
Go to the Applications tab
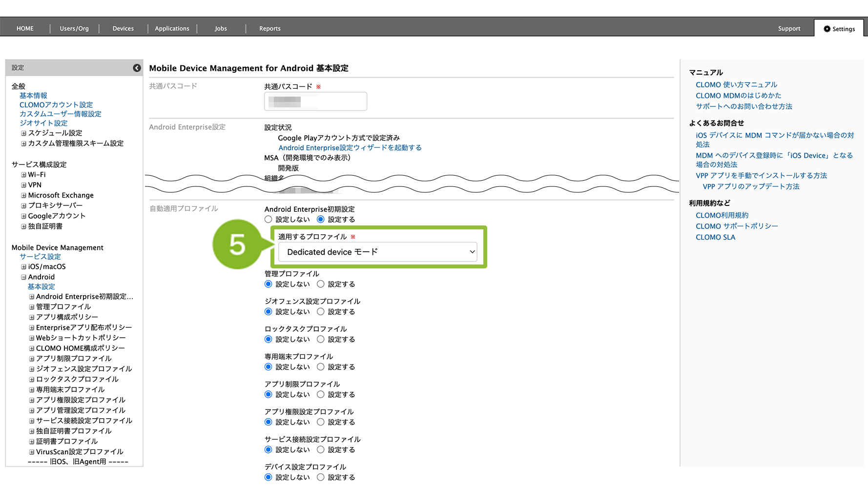(172, 29)
